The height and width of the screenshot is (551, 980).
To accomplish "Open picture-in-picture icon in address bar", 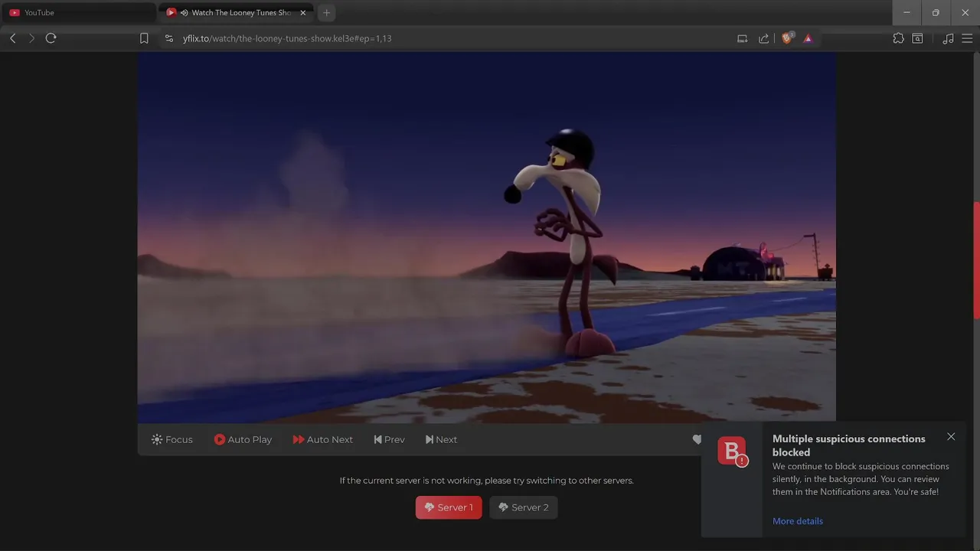I will (742, 38).
